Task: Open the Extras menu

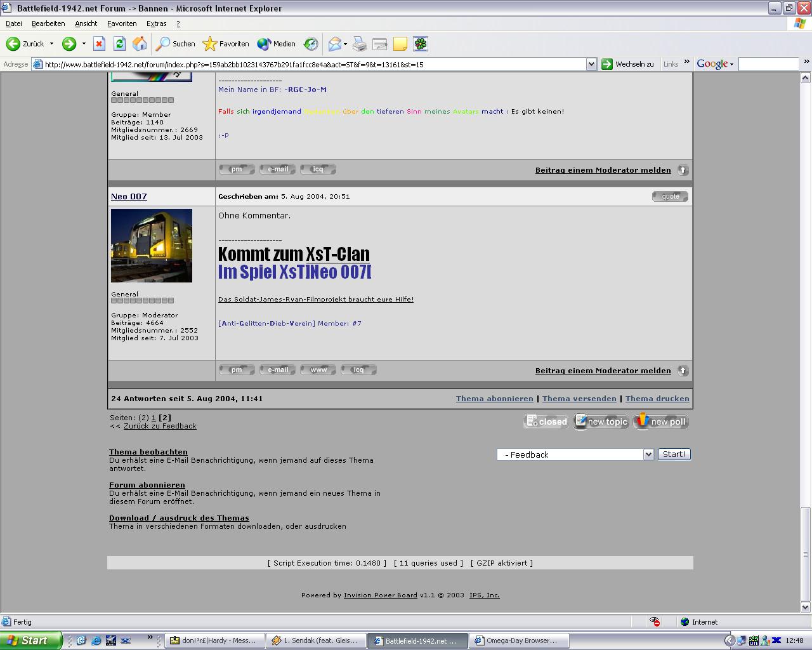Action: point(156,23)
